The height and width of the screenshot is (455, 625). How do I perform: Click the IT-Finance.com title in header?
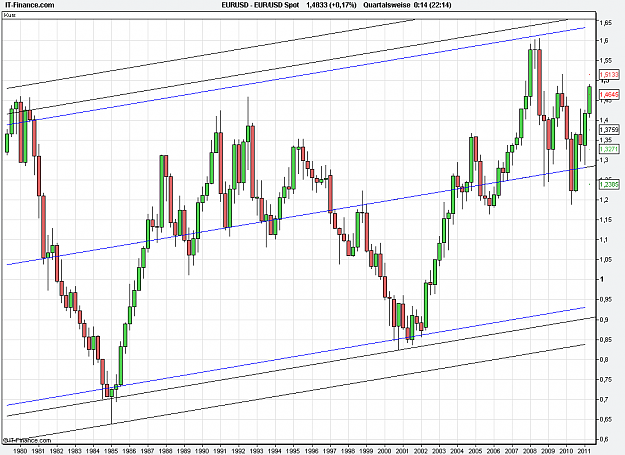click(x=28, y=5)
